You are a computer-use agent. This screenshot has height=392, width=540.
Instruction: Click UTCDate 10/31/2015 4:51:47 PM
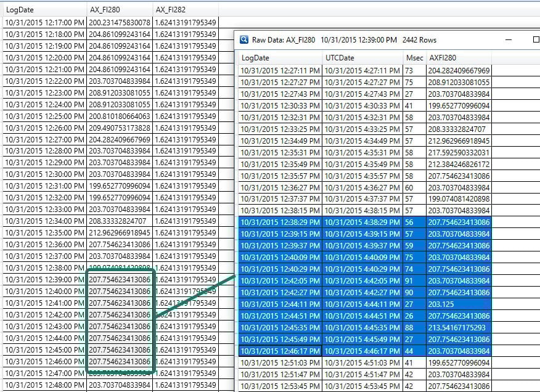[x=362, y=375]
